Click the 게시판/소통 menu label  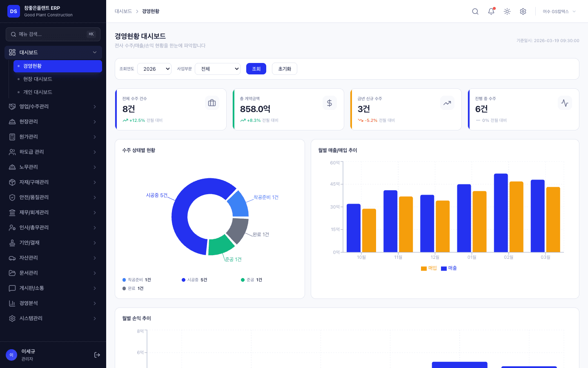coord(32,288)
